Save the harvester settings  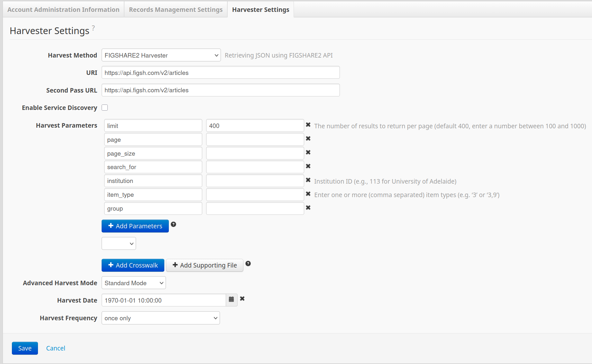point(25,348)
